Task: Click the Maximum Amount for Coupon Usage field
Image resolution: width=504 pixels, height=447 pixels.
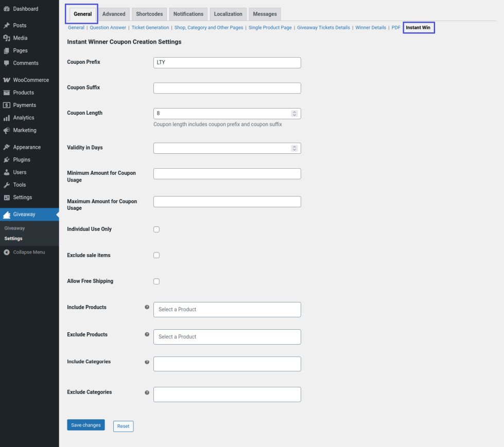Action: pyautogui.click(x=227, y=202)
